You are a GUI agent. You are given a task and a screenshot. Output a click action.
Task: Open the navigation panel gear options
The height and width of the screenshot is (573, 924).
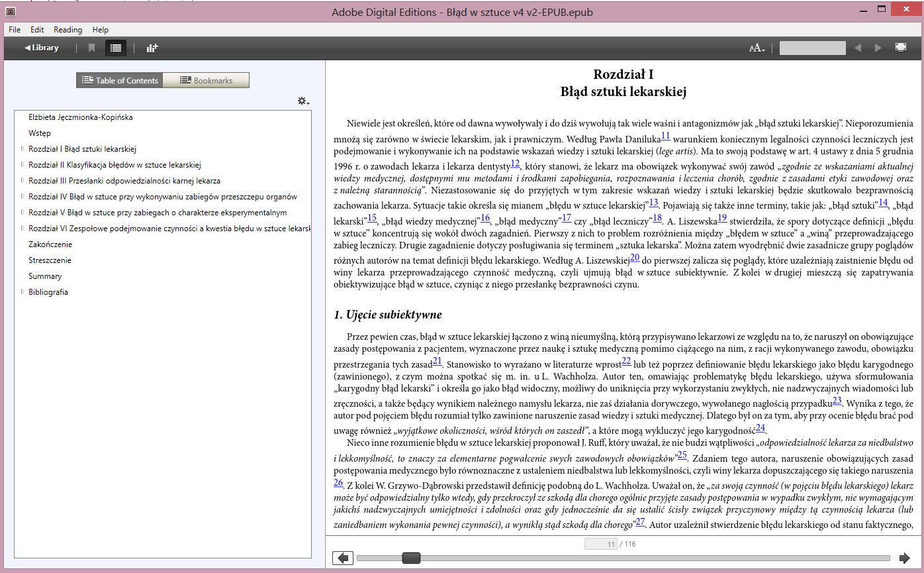pos(303,101)
